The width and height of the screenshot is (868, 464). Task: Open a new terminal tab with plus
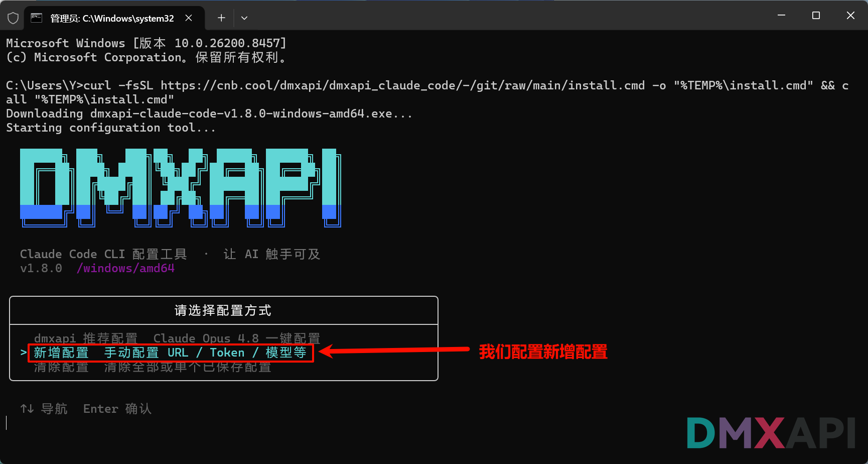(x=221, y=18)
